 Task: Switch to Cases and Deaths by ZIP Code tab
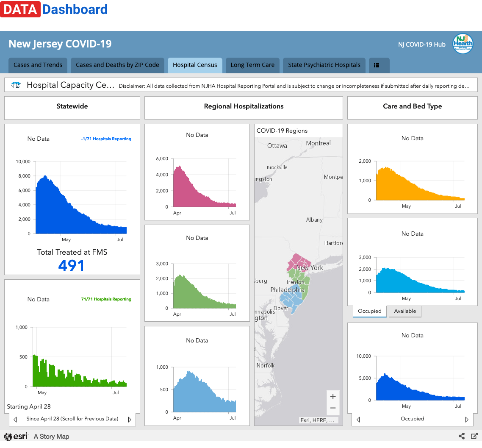117,65
